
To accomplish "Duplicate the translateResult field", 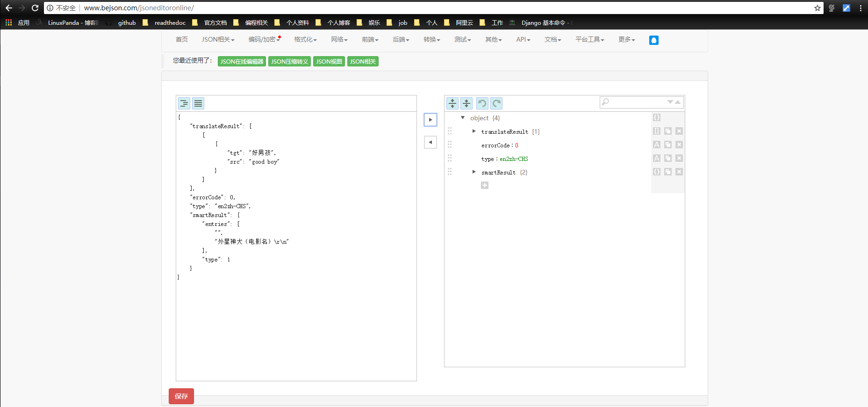I will point(668,131).
